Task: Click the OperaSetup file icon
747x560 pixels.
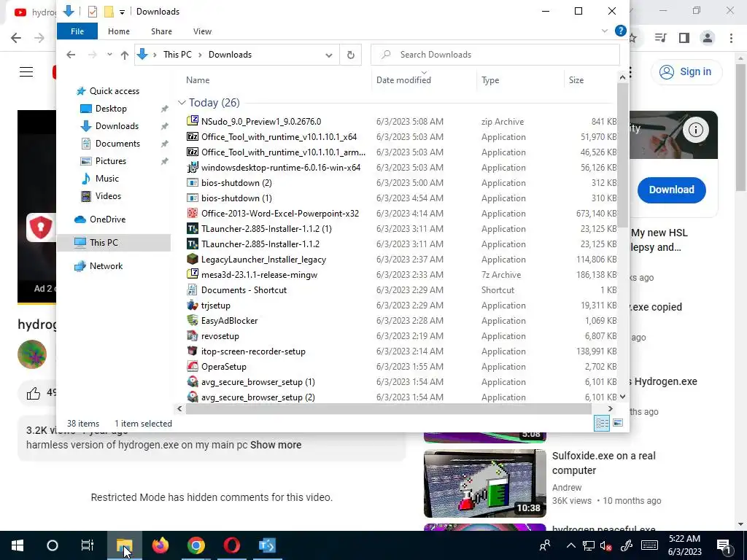Action: point(193,366)
